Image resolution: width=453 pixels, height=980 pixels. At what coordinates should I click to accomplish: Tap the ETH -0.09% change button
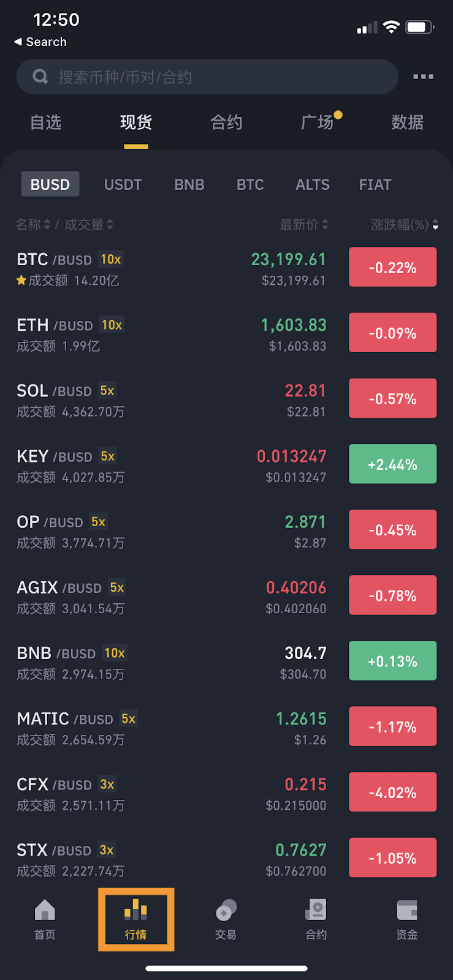click(x=392, y=333)
